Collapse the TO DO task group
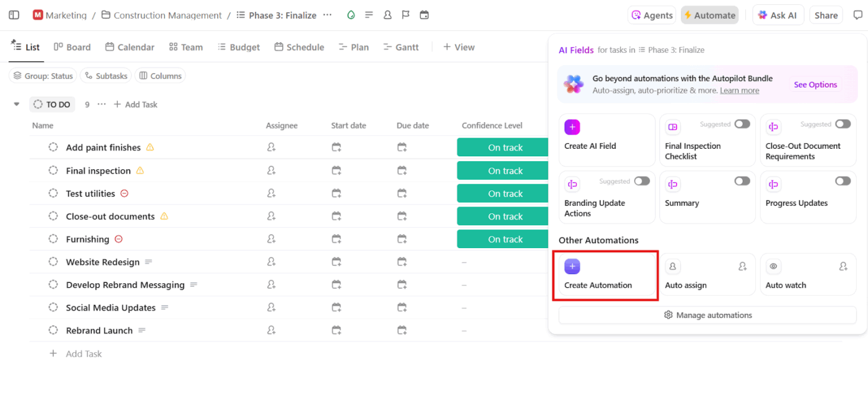Screen dimensions: 868x405 click(16, 104)
